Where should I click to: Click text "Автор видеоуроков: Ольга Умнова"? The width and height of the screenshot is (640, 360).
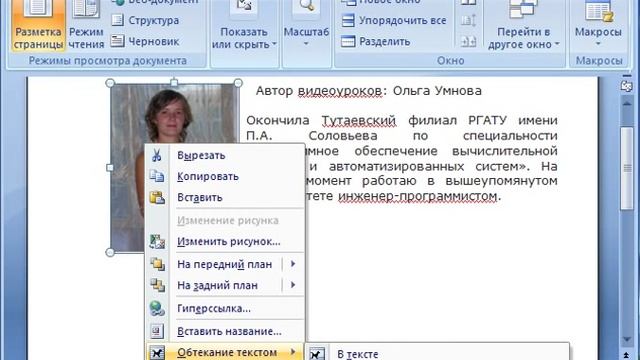coord(369,91)
